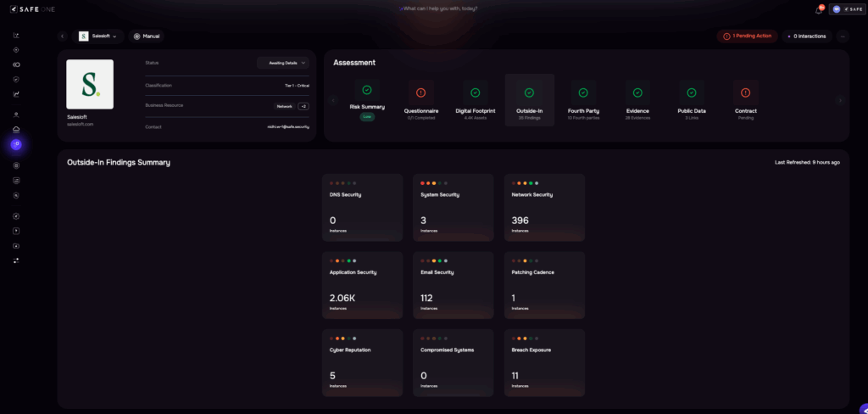This screenshot has width=868, height=414.
Task: Open the Breach Exposure card with 11 instances
Action: pyautogui.click(x=544, y=363)
